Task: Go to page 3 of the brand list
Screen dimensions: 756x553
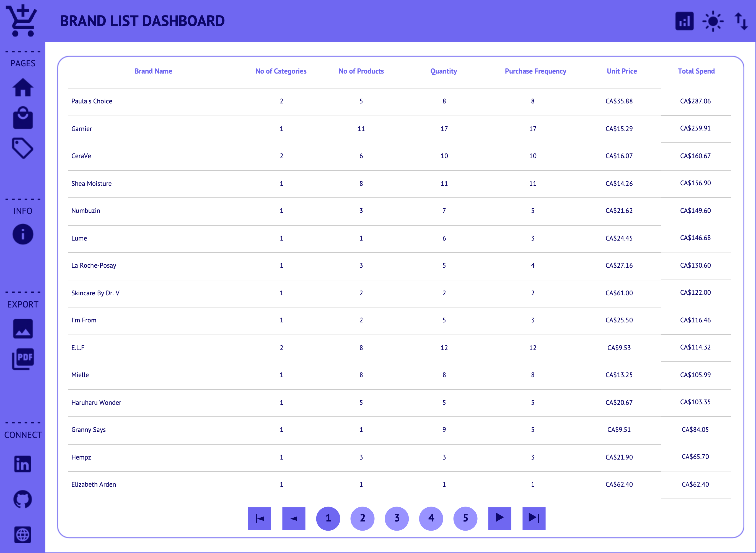Action: click(397, 518)
